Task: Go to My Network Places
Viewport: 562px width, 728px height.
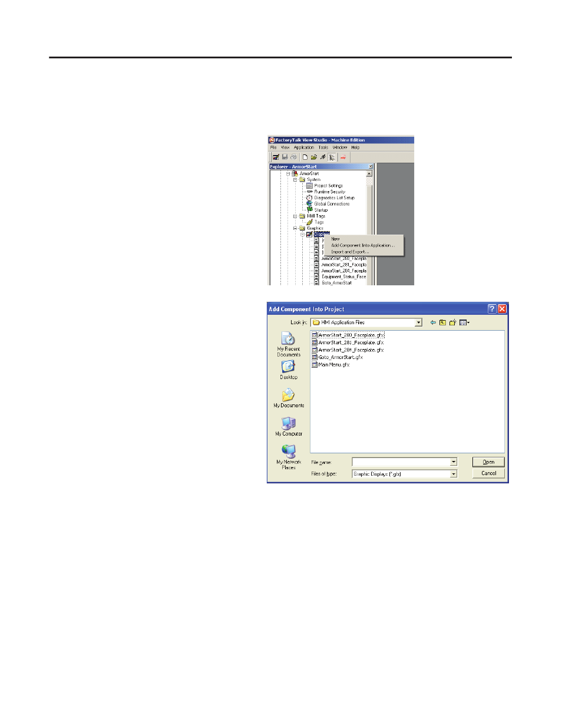Action: (x=289, y=457)
